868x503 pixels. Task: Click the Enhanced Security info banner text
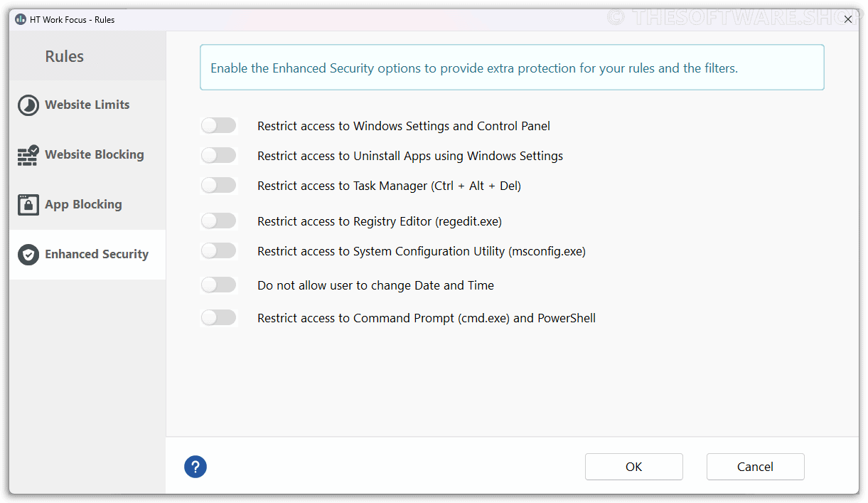(474, 68)
